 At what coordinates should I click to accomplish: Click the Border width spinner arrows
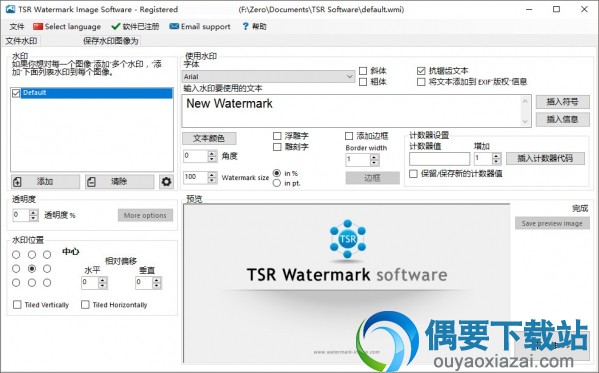tap(375, 160)
